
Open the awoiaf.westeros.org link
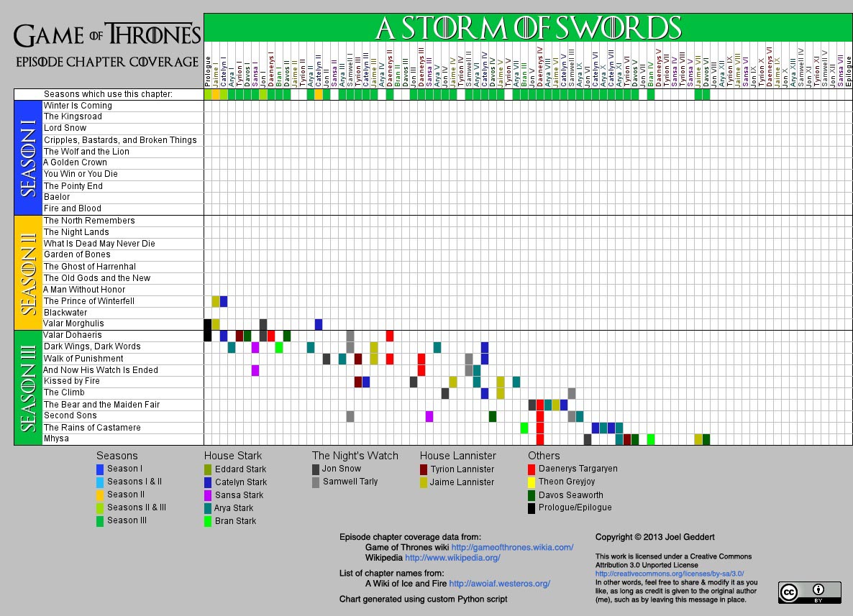499,584
